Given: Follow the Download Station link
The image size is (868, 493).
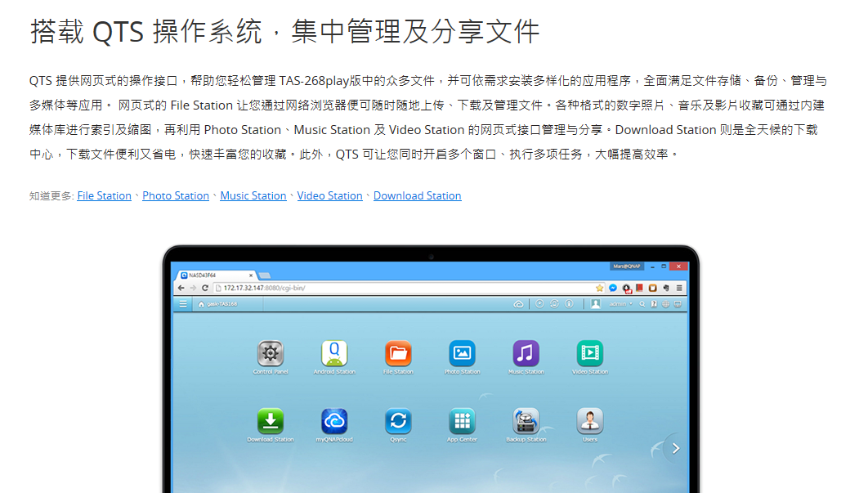Looking at the screenshot, I should 418,195.
